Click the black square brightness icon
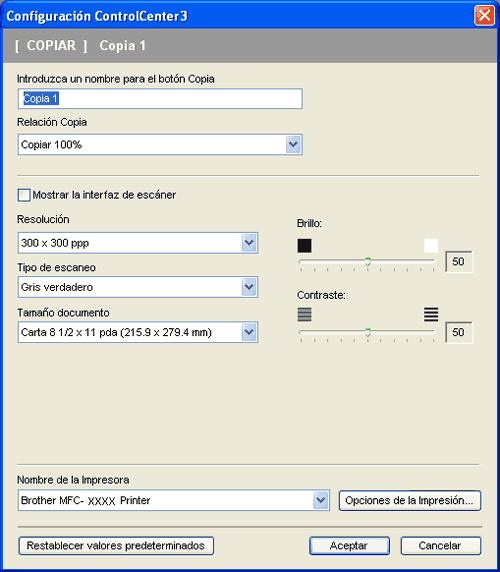Screen dimensions: 500x572 (x=304, y=246)
